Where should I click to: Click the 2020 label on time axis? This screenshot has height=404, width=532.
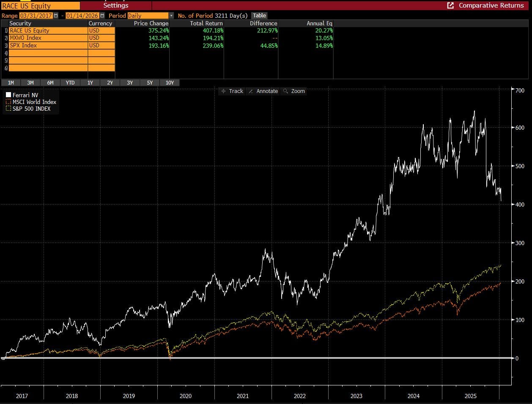click(x=185, y=396)
